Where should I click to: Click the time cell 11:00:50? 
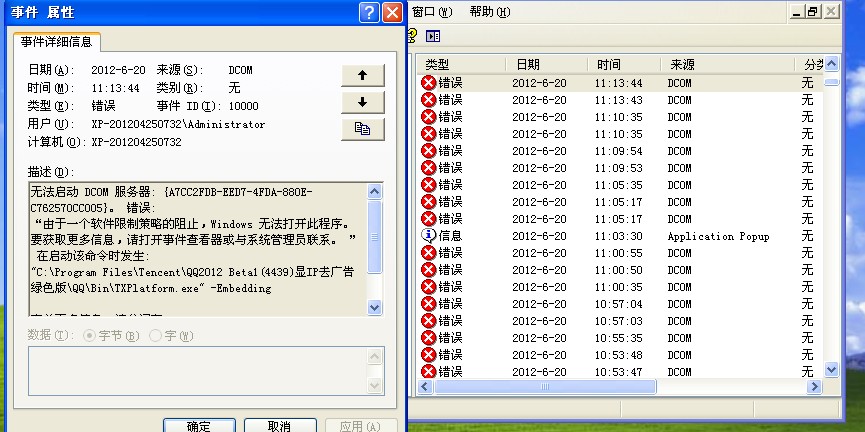pyautogui.click(x=618, y=270)
